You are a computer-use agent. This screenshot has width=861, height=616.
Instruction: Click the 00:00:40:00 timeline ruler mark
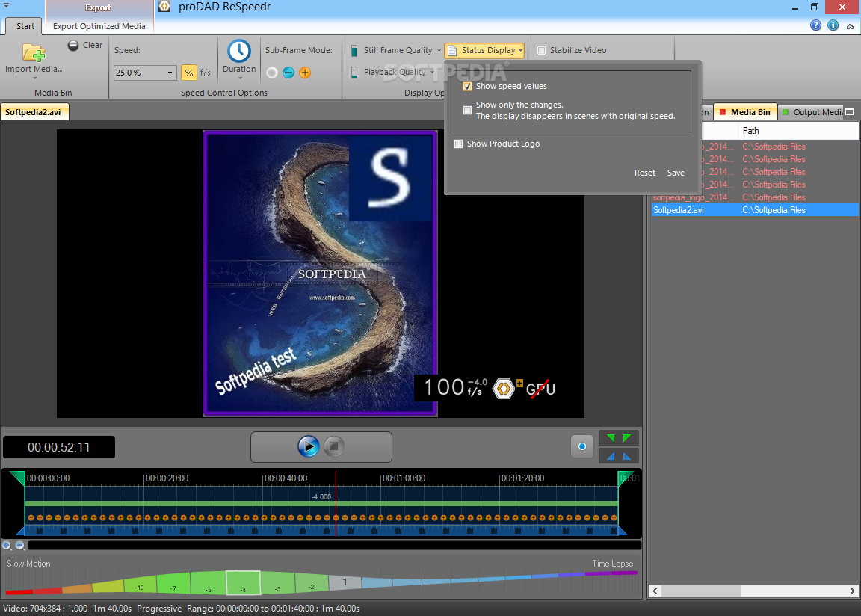click(286, 478)
